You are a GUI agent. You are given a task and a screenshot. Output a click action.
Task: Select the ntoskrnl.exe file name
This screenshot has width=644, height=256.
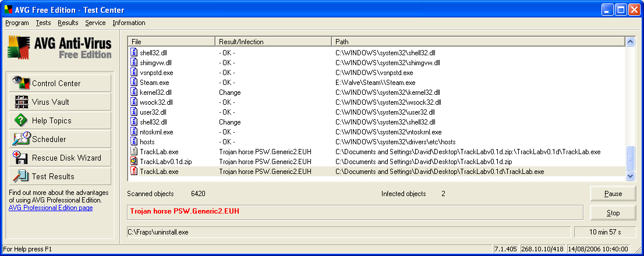[x=157, y=132]
